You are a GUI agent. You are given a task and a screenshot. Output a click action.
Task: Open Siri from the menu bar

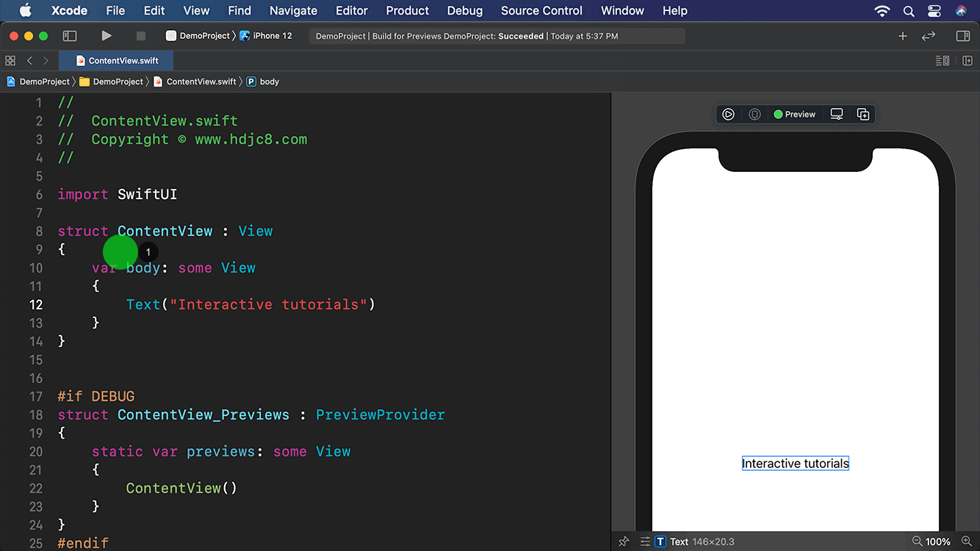(x=962, y=11)
